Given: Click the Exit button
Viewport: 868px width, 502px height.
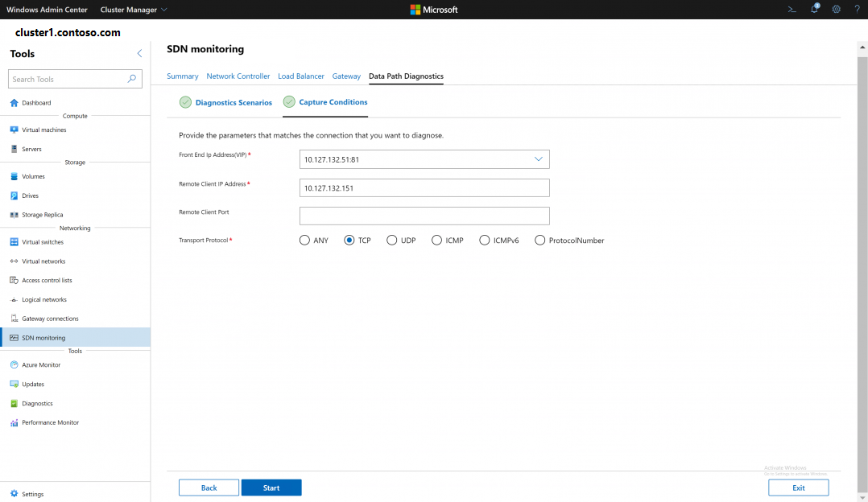Looking at the screenshot, I should 798,488.
